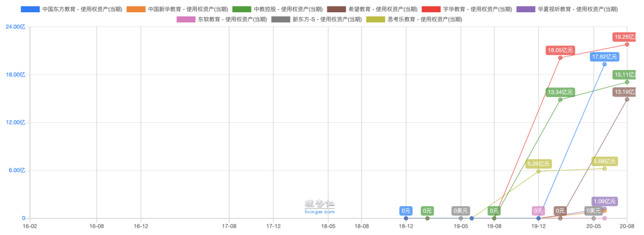This screenshot has height=235, width=644.
Task: Select the green 13.34亿元 data label
Action: click(560, 92)
